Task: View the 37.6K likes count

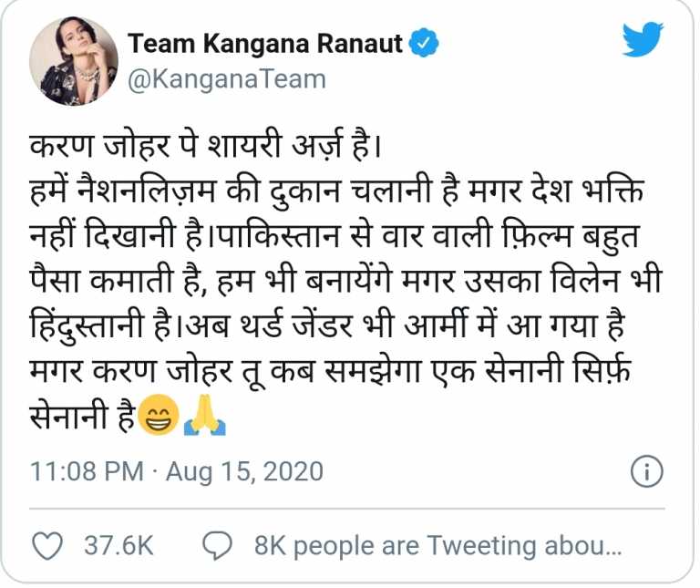Action: click(118, 545)
